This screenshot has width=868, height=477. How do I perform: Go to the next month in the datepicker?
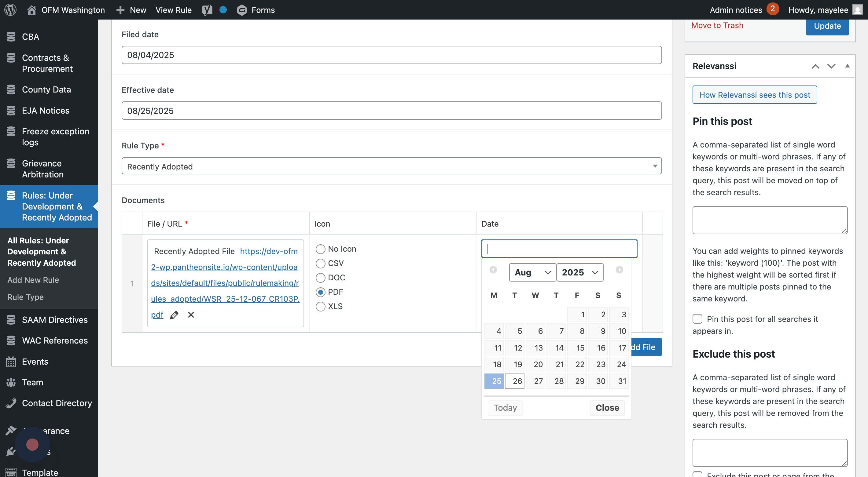pos(619,270)
